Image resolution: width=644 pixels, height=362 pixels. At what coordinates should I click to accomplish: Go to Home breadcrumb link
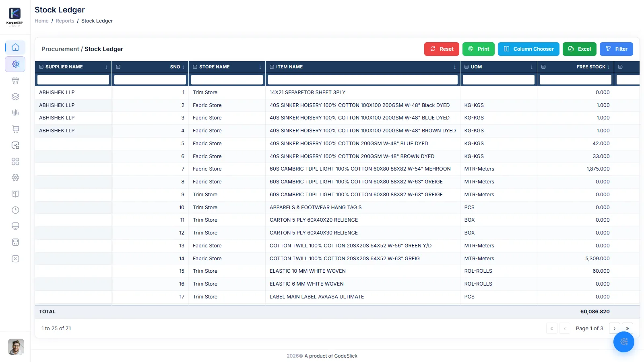41,21
